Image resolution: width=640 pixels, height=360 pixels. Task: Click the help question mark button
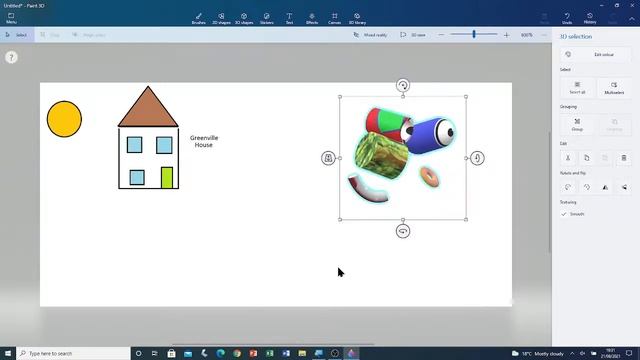point(11,58)
